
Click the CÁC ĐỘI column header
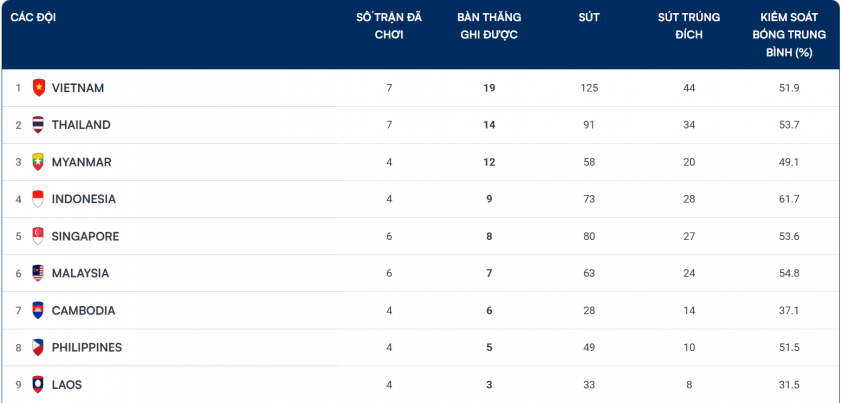(x=33, y=17)
